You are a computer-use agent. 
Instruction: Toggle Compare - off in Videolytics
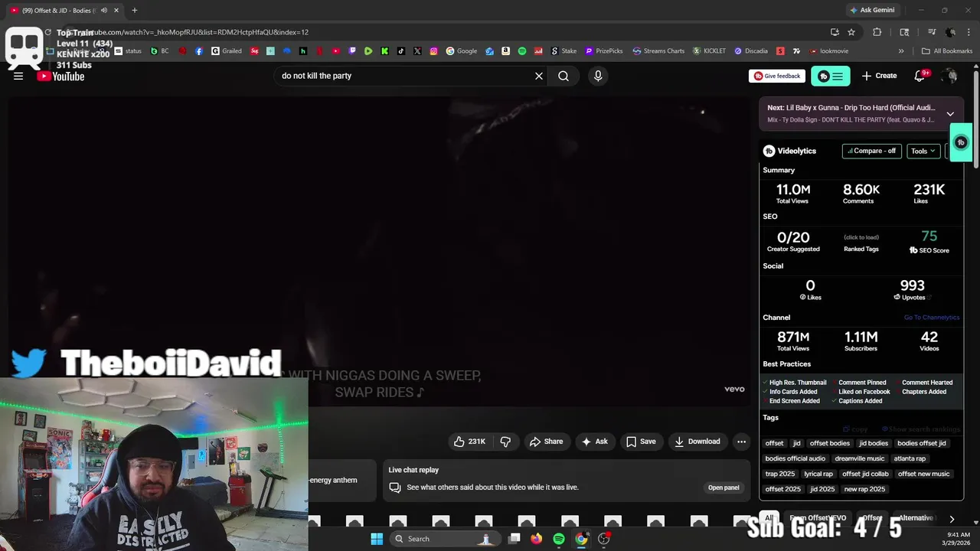click(x=871, y=151)
